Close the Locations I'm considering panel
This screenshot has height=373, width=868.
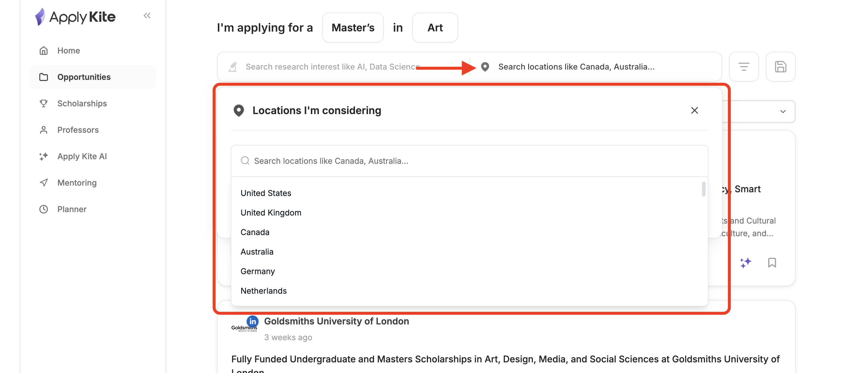coord(694,111)
